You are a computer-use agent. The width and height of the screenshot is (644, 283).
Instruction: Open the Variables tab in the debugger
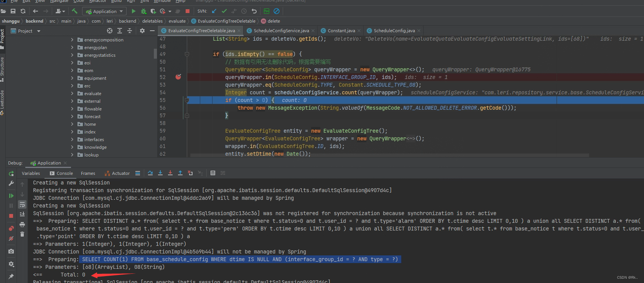pos(31,173)
